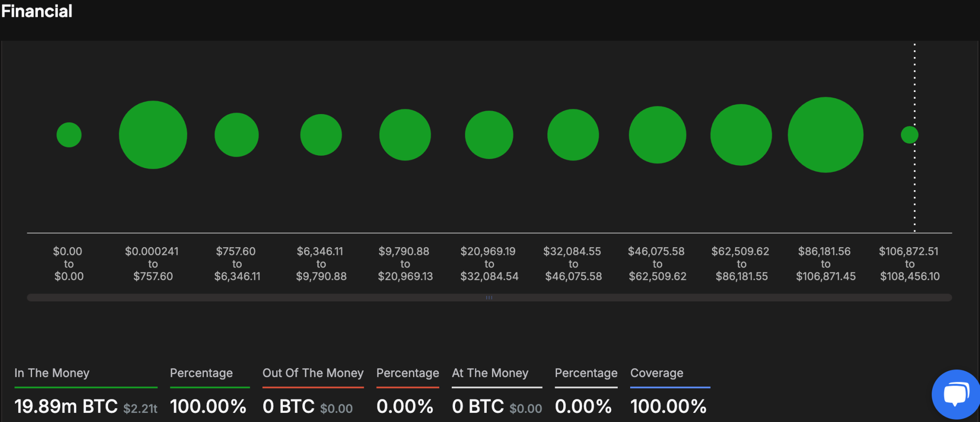The image size is (980, 422).
Task: Click the $2.21t value
Action: pos(140,409)
